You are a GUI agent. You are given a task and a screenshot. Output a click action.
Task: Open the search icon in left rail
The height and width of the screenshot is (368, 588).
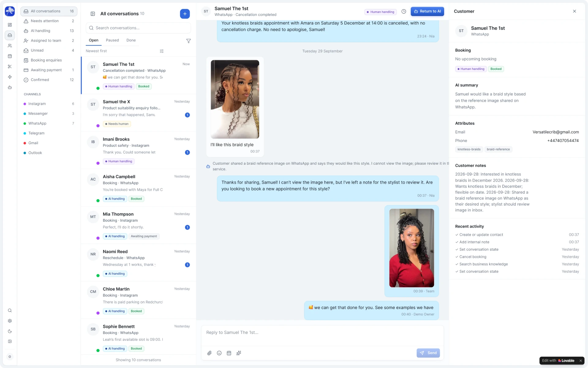[10, 310]
